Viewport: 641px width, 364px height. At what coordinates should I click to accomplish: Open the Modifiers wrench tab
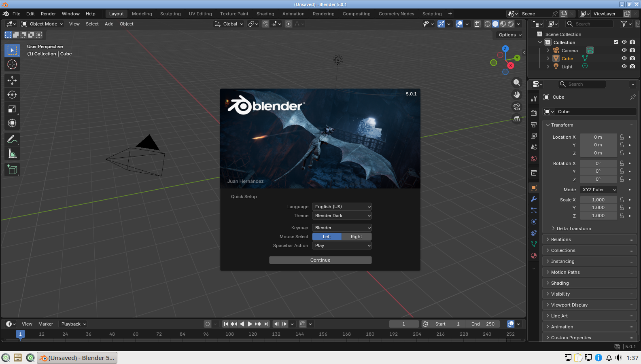pos(534,199)
